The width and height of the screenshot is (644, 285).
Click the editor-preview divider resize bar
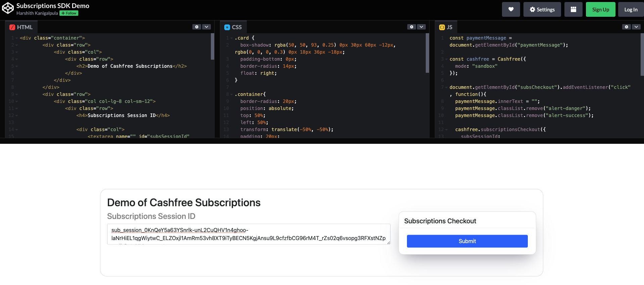[322, 141]
